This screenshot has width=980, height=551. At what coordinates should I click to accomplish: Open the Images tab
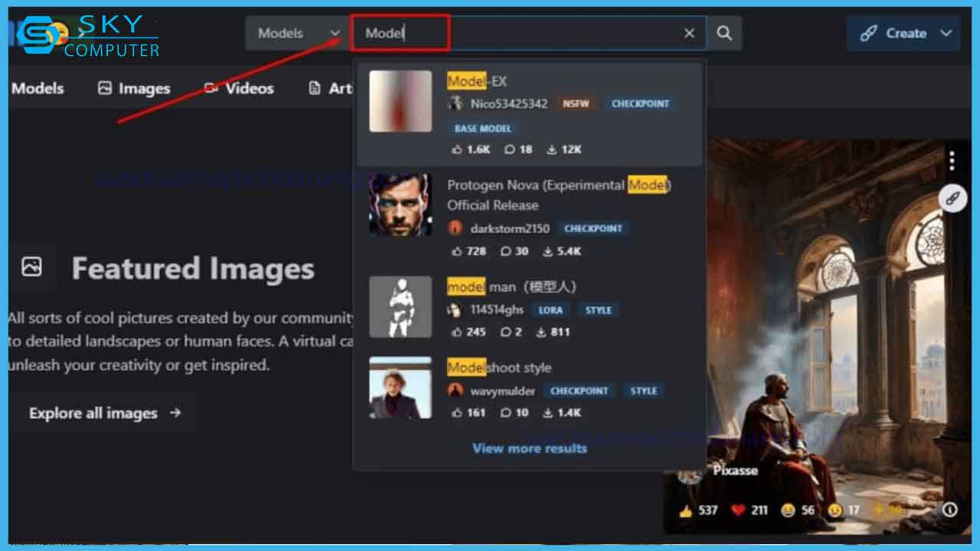pyautogui.click(x=134, y=88)
